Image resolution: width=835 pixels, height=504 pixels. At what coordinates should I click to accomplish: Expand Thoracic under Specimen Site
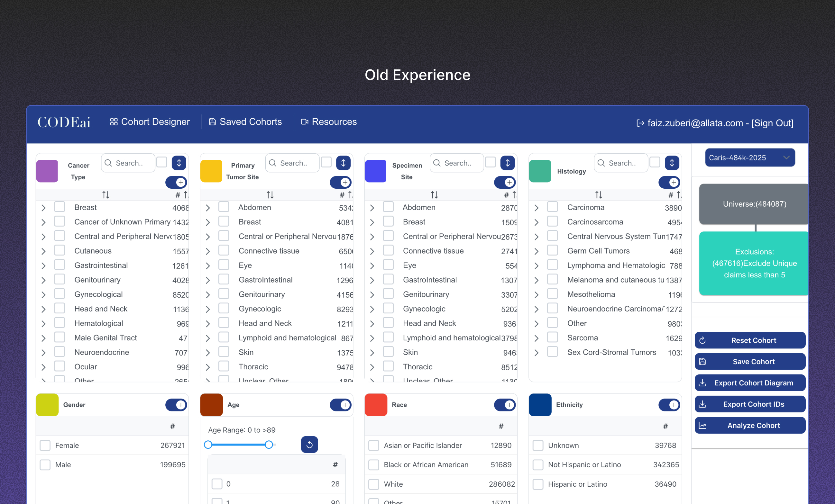(x=372, y=367)
